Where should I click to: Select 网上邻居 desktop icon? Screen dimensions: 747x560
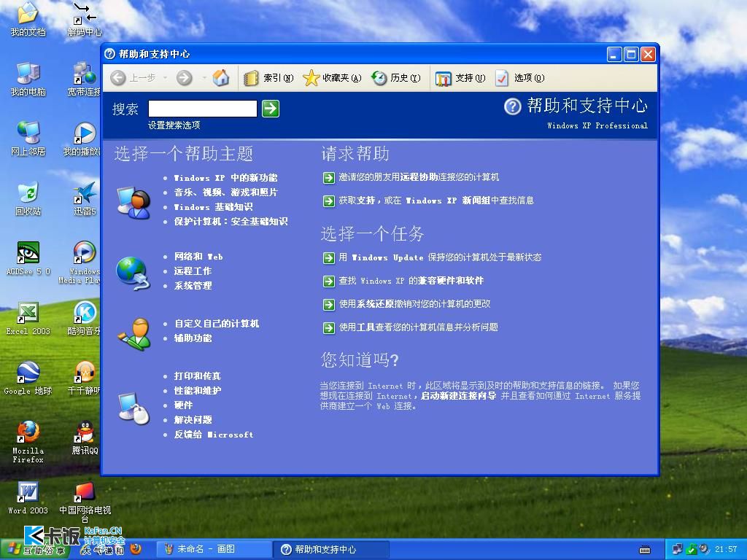[x=28, y=139]
